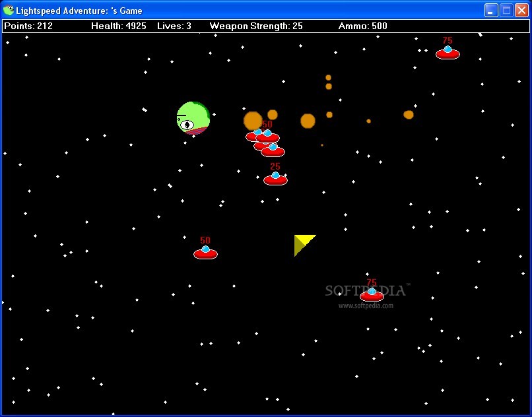Close the Lightspeed Adventure game window
This screenshot has width=532, height=417.
521,10
